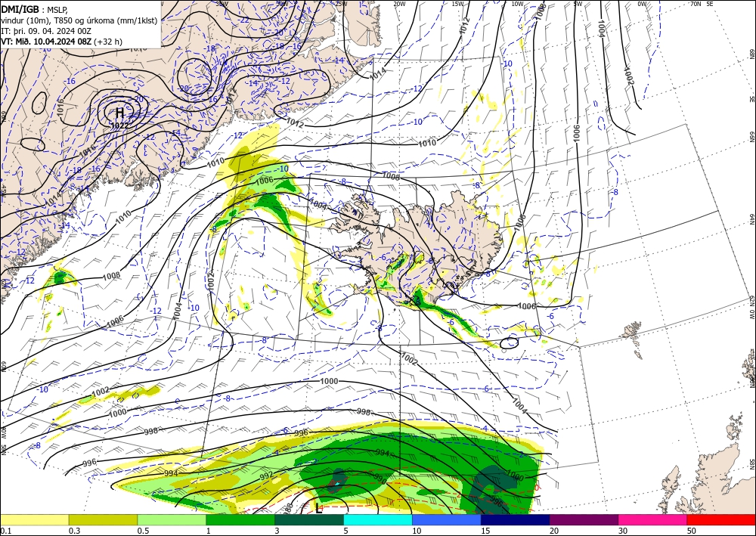
Task: Click the '0.1' value on the legend scale
Action: click(5, 531)
